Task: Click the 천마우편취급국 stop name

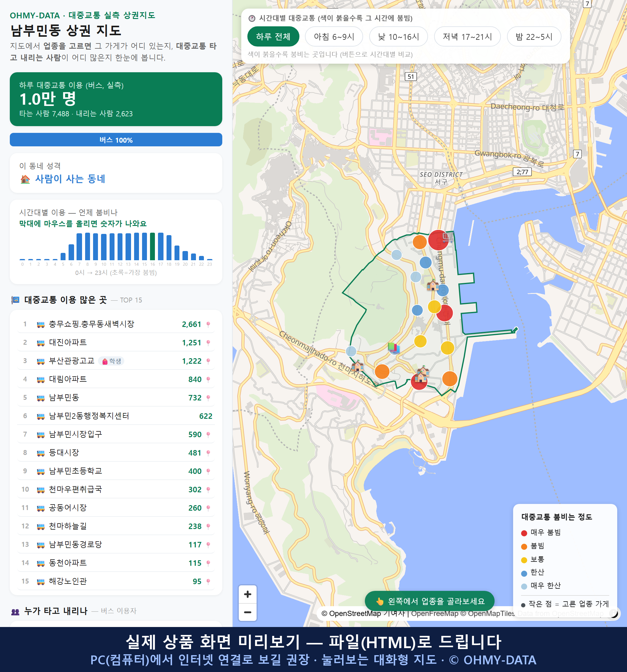Action: [x=75, y=490]
